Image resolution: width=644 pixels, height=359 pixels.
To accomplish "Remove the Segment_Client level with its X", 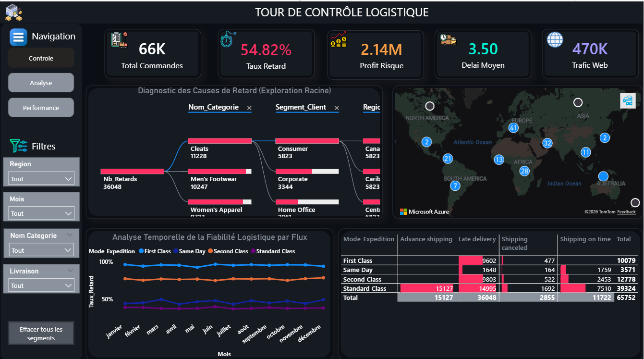I will tap(336, 108).
